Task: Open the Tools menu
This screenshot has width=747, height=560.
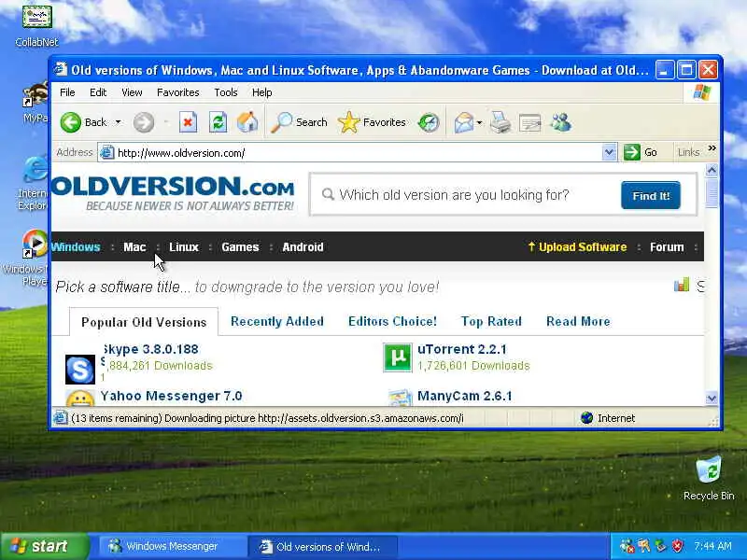Action: [225, 92]
